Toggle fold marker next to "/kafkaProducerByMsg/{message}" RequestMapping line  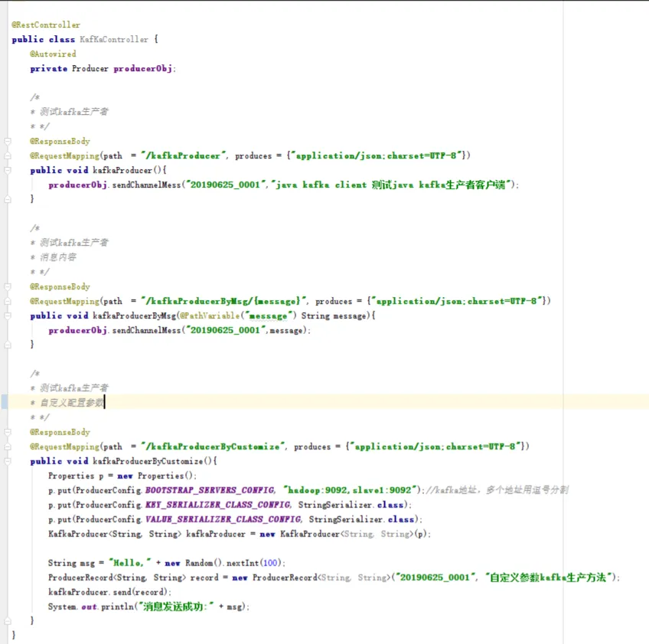pos(8,301)
